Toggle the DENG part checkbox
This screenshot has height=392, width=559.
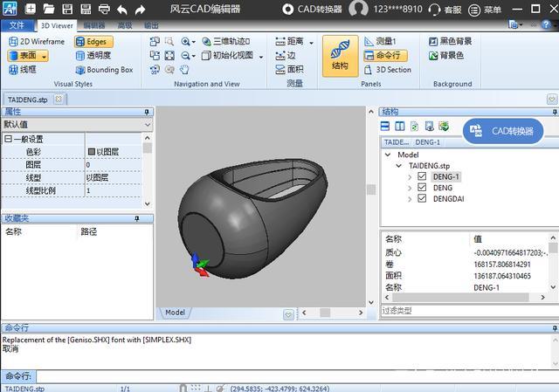(424, 188)
